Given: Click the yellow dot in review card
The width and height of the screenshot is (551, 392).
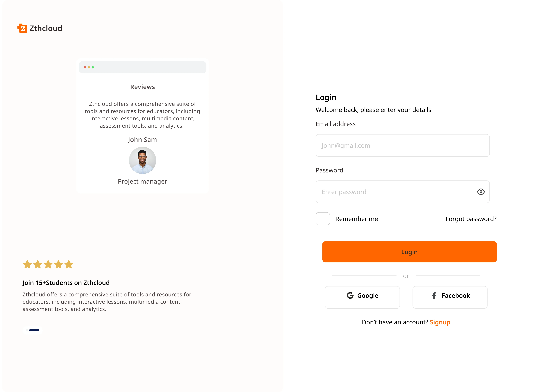Looking at the screenshot, I should click(89, 67).
